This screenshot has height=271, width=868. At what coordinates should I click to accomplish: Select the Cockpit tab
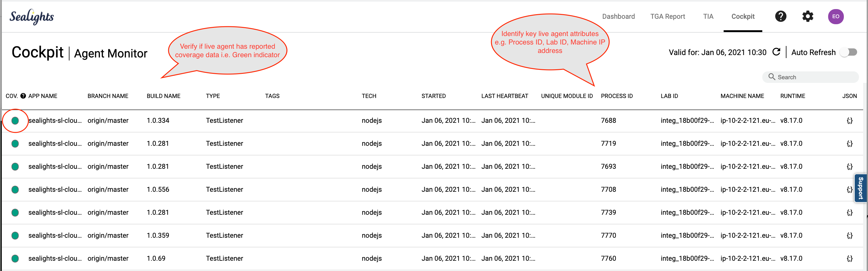tap(743, 17)
